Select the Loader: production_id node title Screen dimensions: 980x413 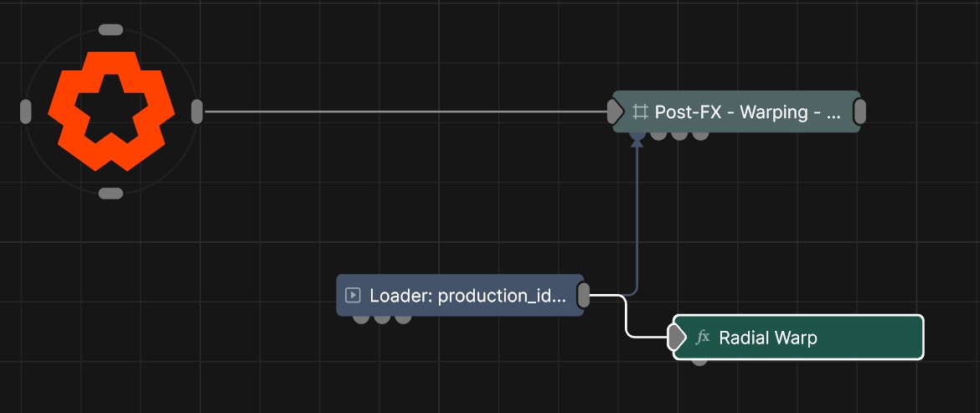click(467, 295)
